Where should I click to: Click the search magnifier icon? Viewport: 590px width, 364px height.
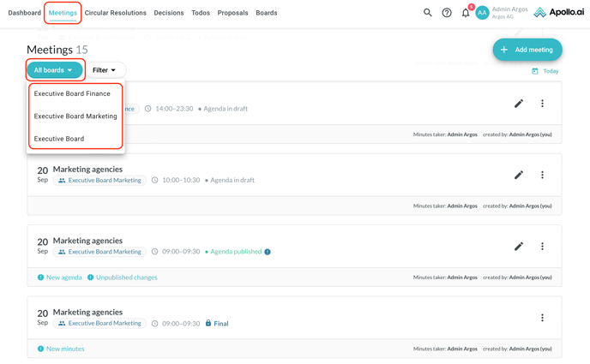pyautogui.click(x=428, y=13)
